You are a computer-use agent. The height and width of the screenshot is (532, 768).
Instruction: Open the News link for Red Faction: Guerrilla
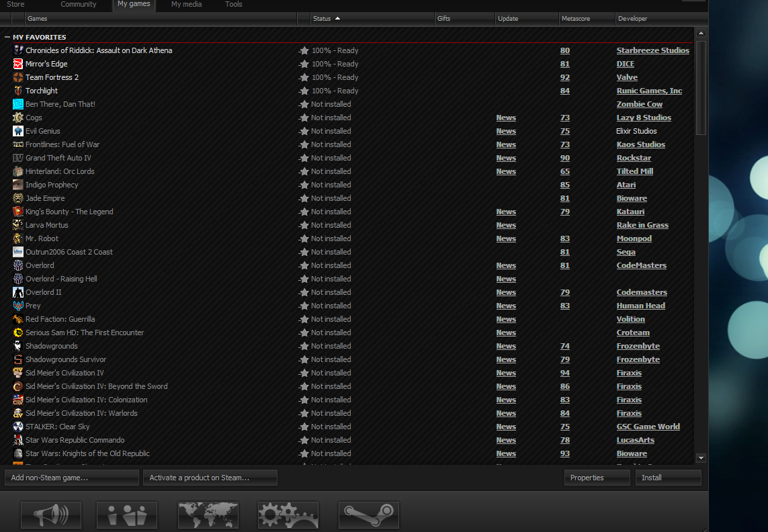pos(506,319)
